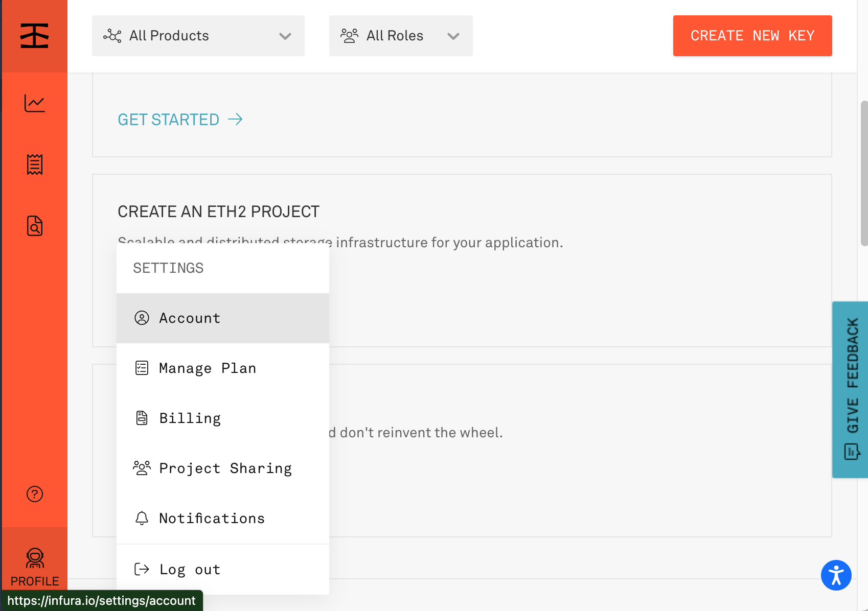This screenshot has height=611, width=868.
Task: Click the page vertical scrollbar thumb
Action: coord(864,174)
